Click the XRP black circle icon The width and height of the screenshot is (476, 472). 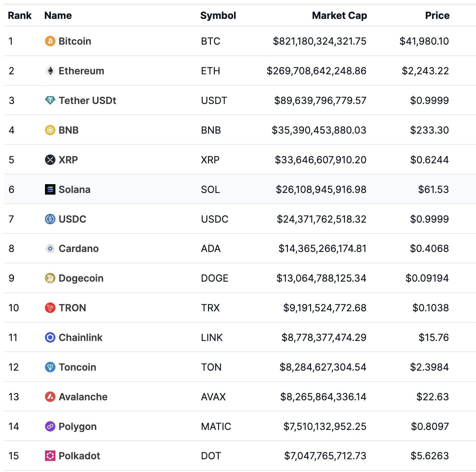point(50,160)
